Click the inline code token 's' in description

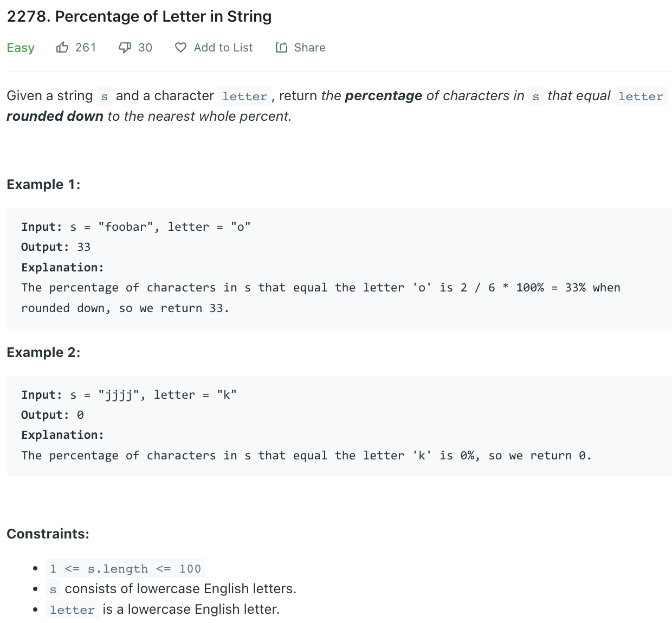pos(104,96)
